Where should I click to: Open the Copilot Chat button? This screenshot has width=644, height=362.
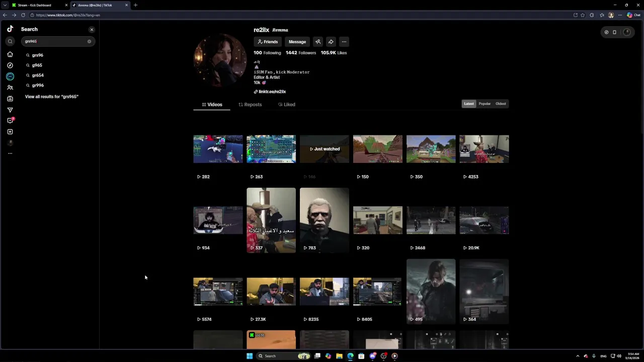[x=633, y=15]
